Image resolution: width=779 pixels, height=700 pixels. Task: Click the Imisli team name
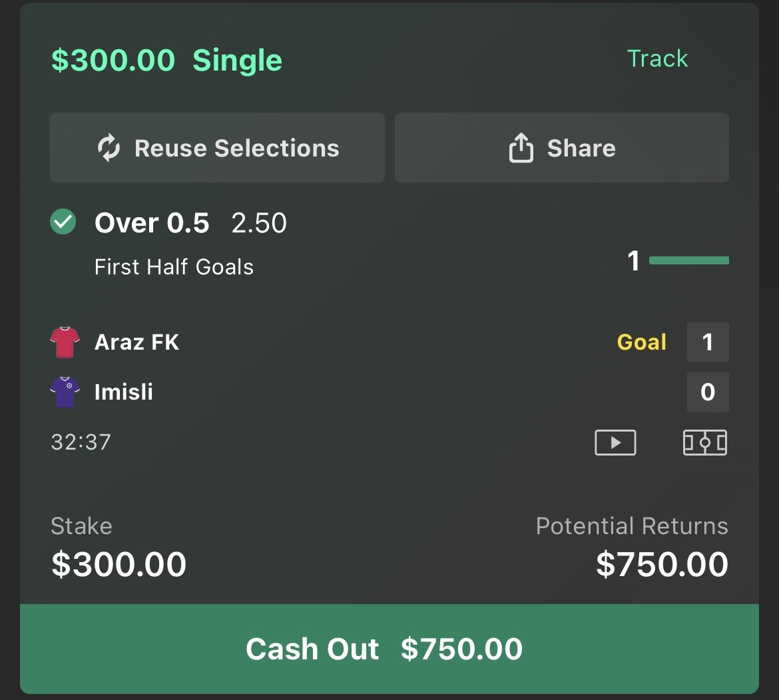coord(124,392)
